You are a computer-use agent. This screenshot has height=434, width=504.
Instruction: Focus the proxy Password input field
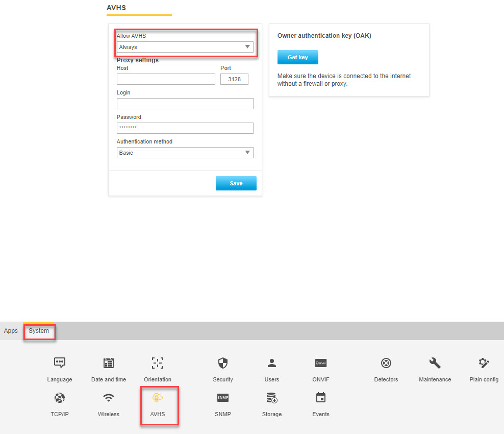pos(185,128)
